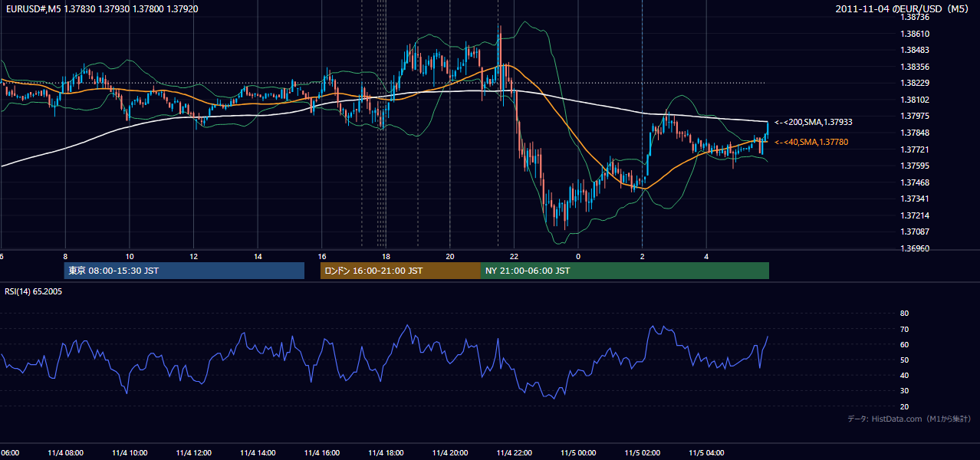Click the '<-<200,SMA,1.37933' line label
The image size is (980, 460).
coord(814,122)
